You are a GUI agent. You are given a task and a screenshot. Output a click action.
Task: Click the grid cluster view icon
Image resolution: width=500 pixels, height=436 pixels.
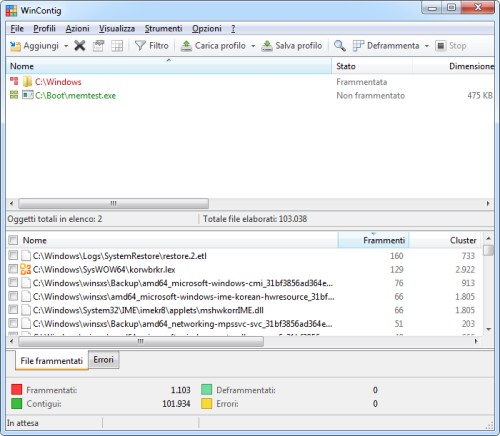(x=117, y=46)
